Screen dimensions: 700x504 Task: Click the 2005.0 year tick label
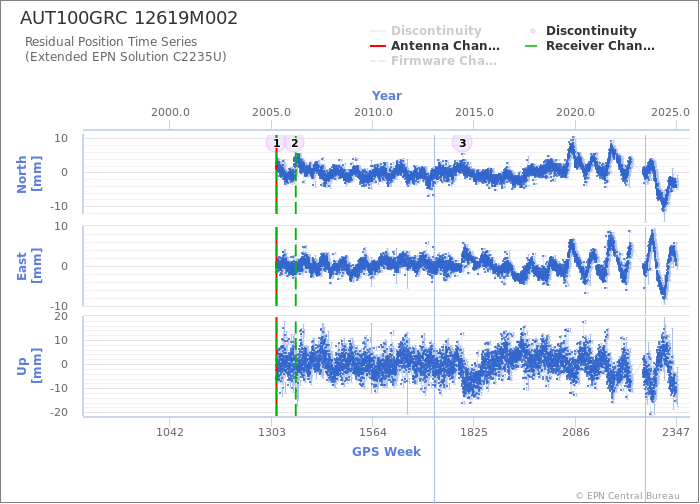[271, 112]
